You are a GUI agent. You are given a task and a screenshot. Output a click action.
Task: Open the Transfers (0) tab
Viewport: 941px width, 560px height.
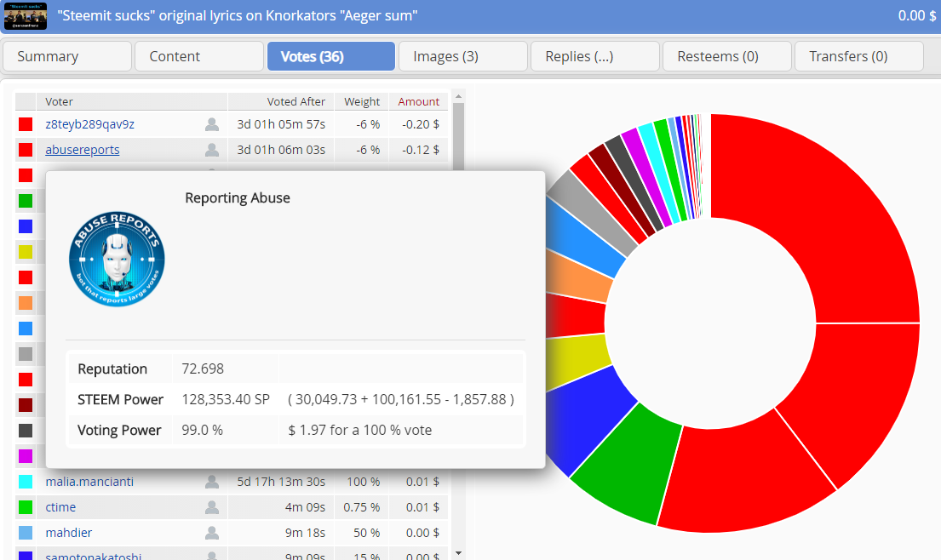point(859,56)
